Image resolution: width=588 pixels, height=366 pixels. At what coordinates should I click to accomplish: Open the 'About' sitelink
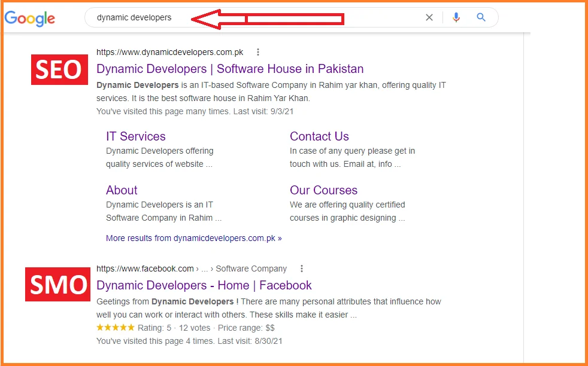[x=122, y=190]
